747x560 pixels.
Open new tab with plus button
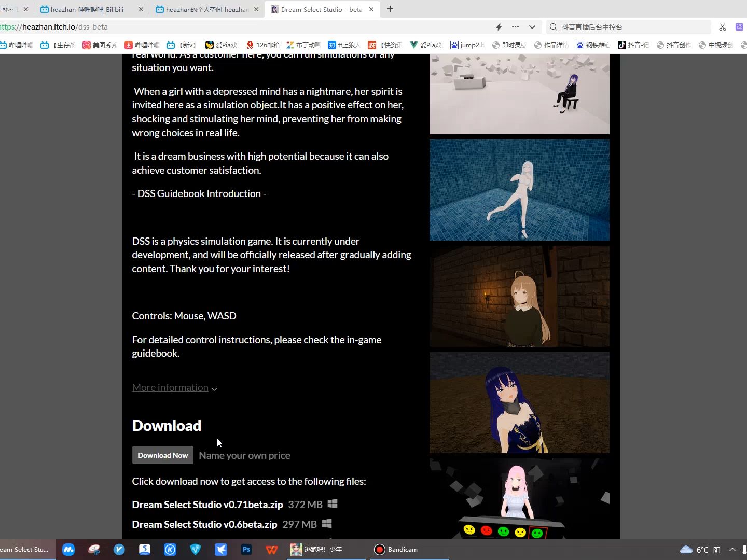pos(390,9)
